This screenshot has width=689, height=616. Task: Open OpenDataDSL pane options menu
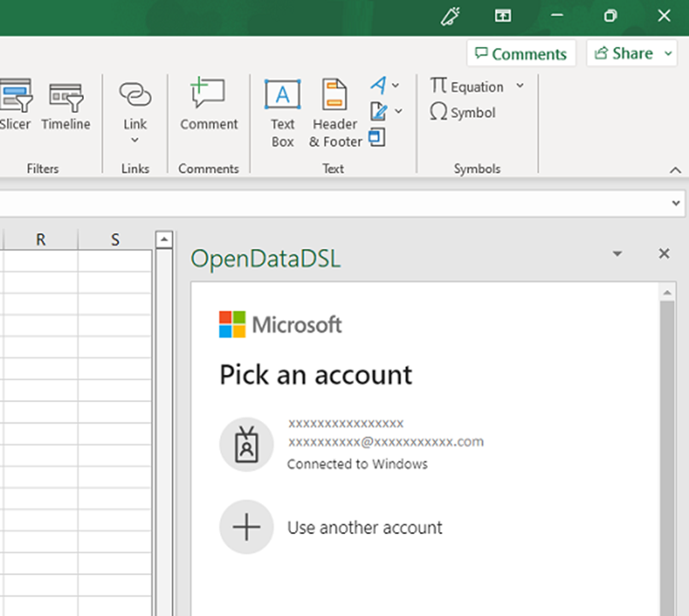click(x=617, y=253)
